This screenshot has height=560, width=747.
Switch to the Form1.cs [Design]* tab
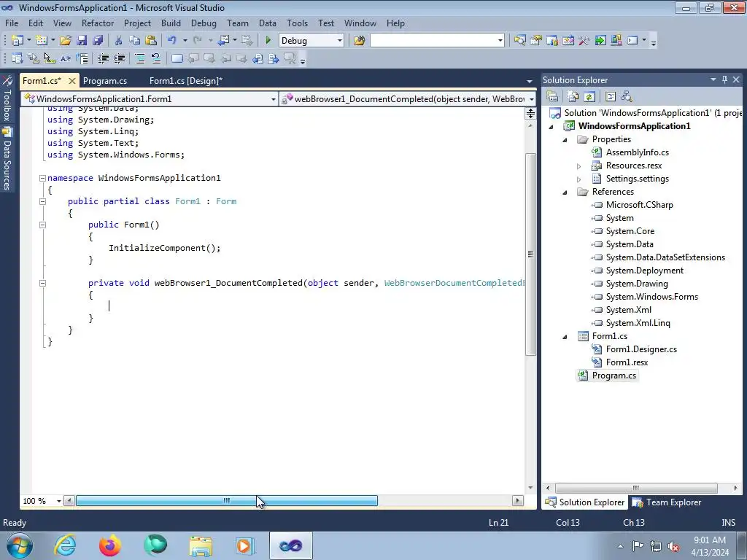click(x=186, y=80)
